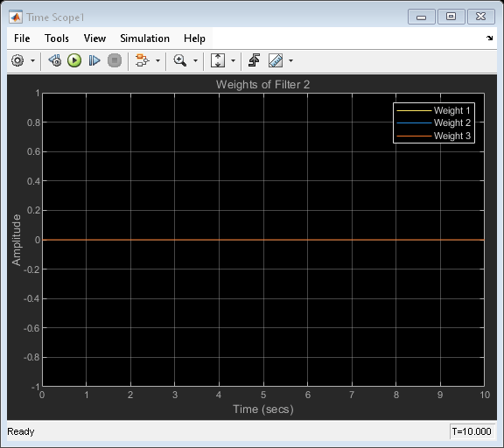Image resolution: width=504 pixels, height=448 pixels.
Task: Toggle Weight 3 trace in legend
Action: point(433,136)
